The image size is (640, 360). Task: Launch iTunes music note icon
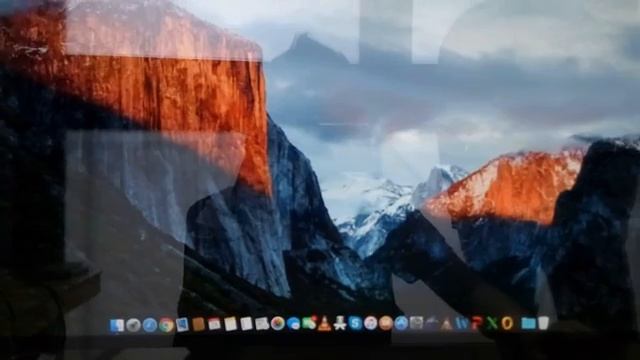tap(371, 323)
